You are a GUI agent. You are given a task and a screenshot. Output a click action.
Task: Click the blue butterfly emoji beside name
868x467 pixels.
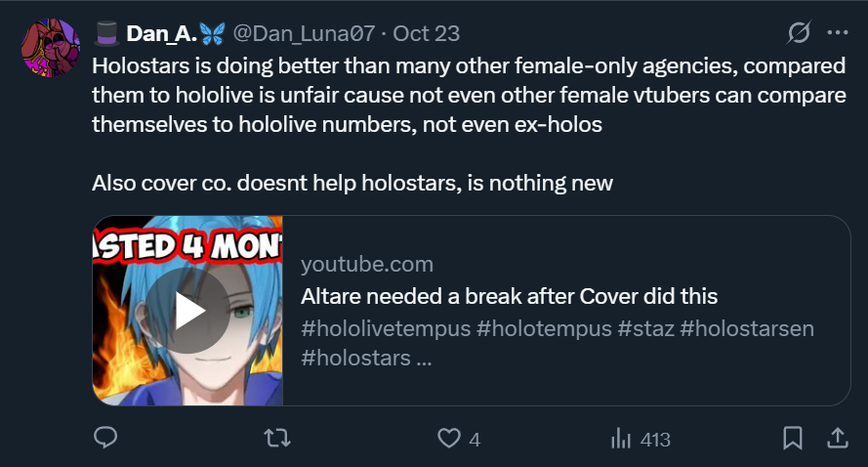pyautogui.click(x=213, y=34)
